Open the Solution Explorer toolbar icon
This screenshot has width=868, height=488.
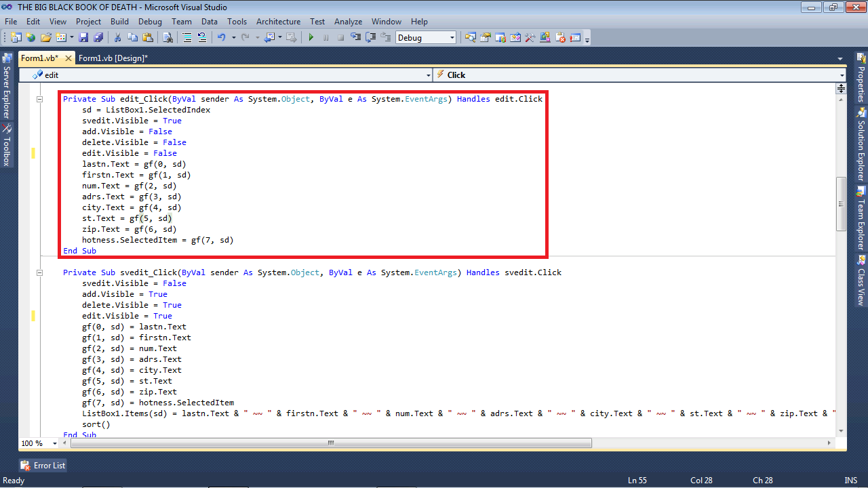[470, 37]
